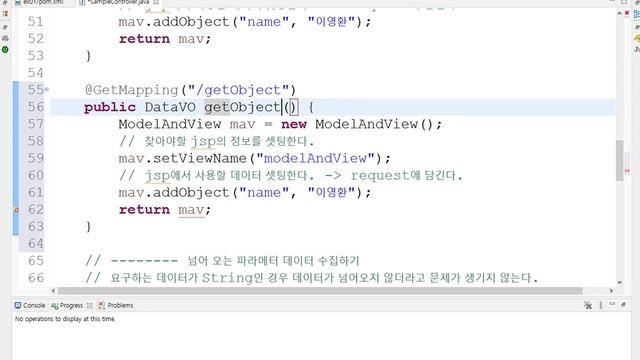Click the red error mark in overview ruler
Viewport: 640px width, 360px height.
[x=627, y=171]
